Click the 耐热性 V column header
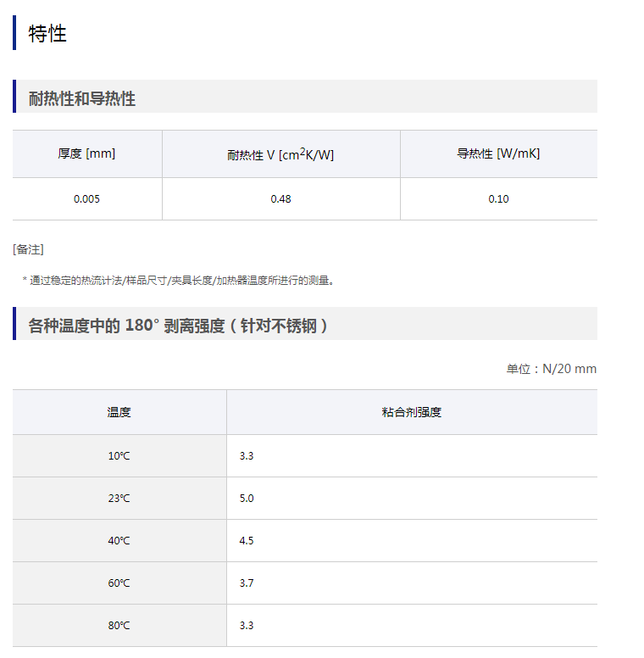The width and height of the screenshot is (644, 658). point(280,154)
